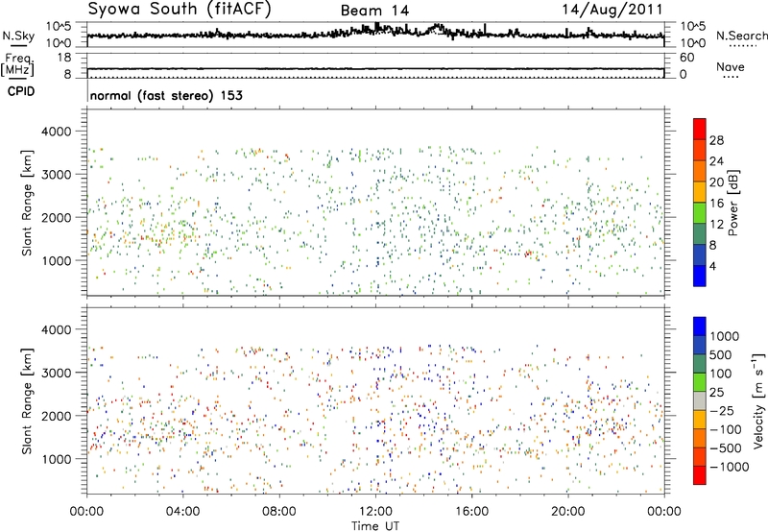The width and height of the screenshot is (768, 532).
Task: Select the "100" velocity colorbar label
Action: click(x=721, y=374)
